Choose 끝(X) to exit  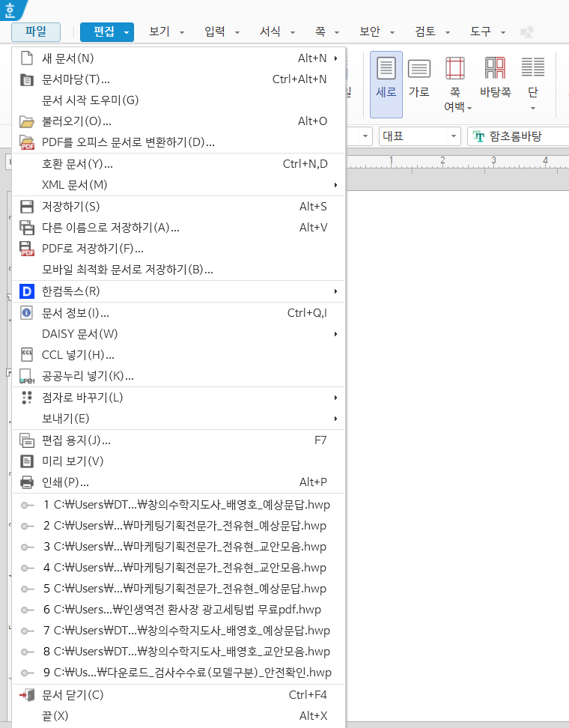coord(179,716)
